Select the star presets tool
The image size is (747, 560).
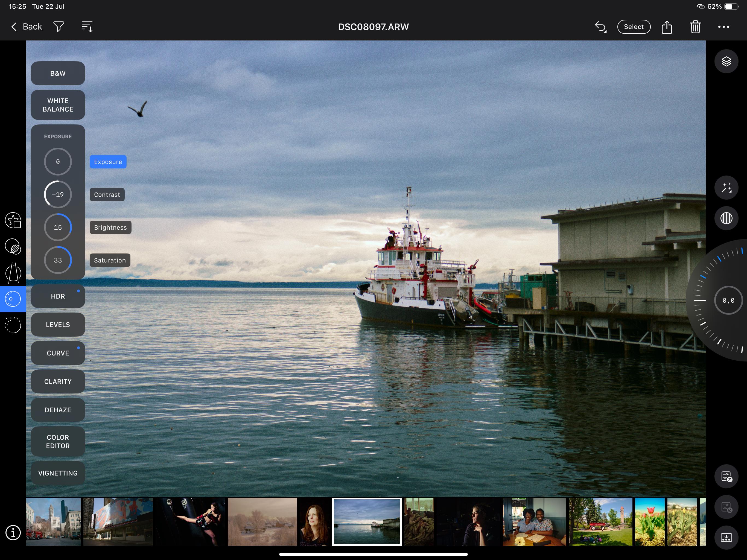[13, 220]
